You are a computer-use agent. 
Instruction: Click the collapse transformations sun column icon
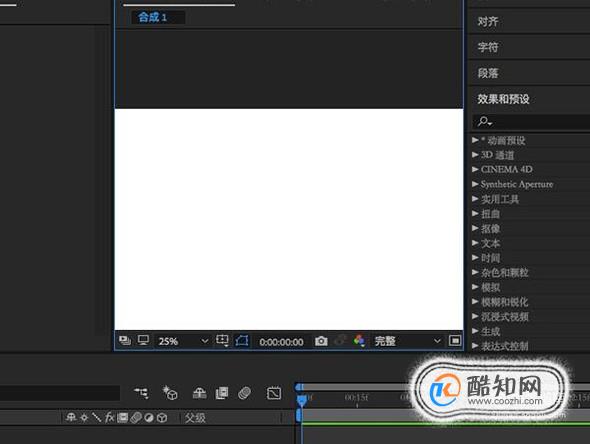tap(84, 418)
